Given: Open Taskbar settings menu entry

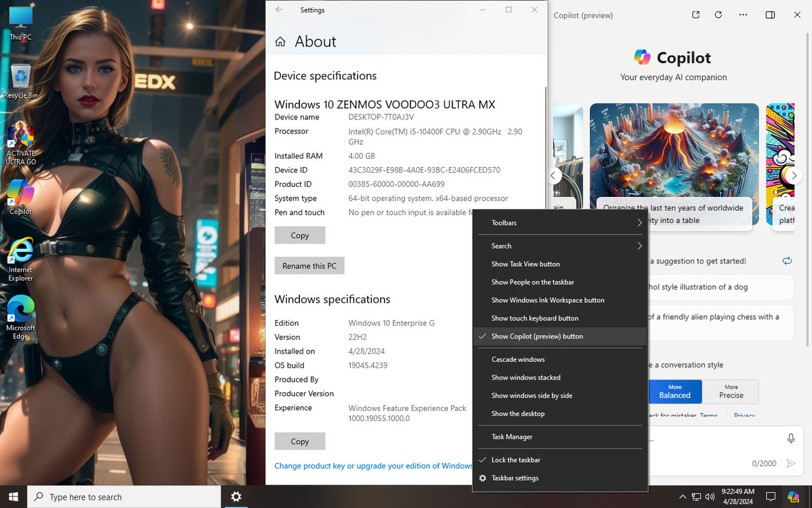Looking at the screenshot, I should click(560, 478).
